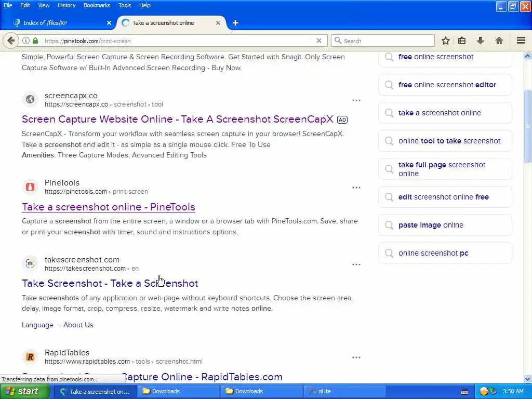Open the RapidTables.com result title link
Image resolution: width=532 pixels, height=399 pixels.
pos(152,377)
